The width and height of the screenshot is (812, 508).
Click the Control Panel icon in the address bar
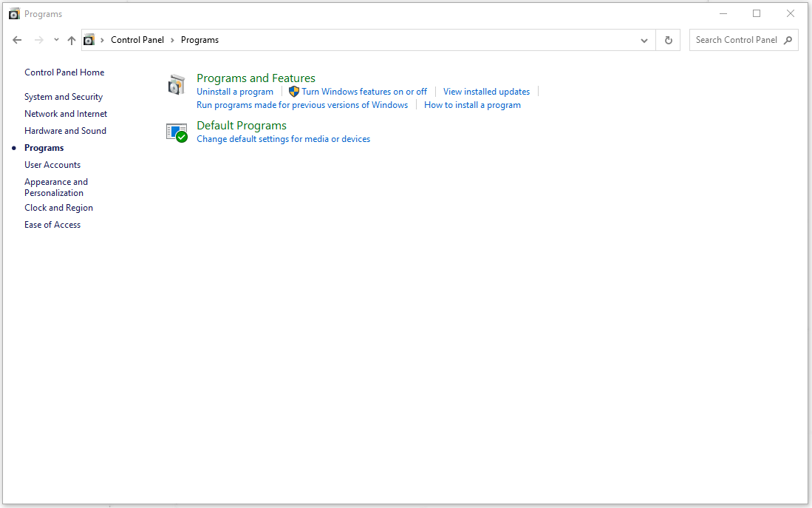[x=89, y=40]
